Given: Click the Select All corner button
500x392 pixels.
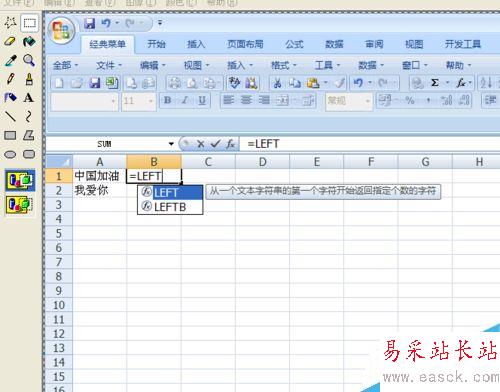Looking at the screenshot, I should (x=59, y=162).
